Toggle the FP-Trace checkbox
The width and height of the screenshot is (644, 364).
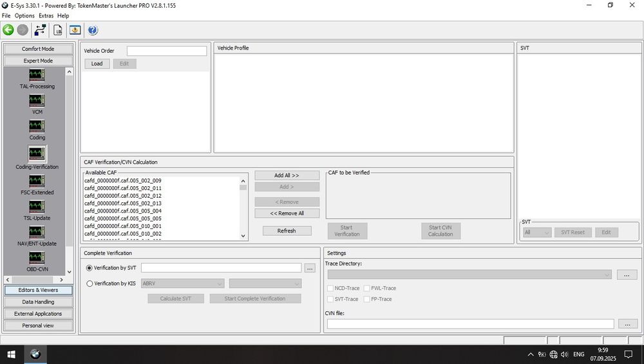(x=367, y=299)
